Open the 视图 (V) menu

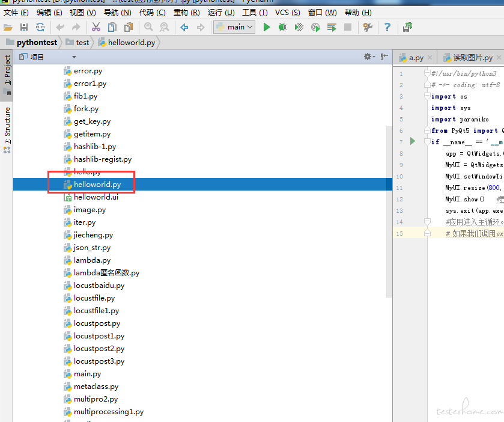(83, 13)
